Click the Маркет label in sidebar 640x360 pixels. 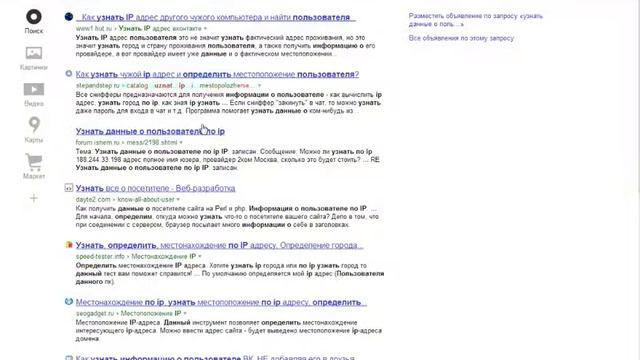[x=34, y=176]
